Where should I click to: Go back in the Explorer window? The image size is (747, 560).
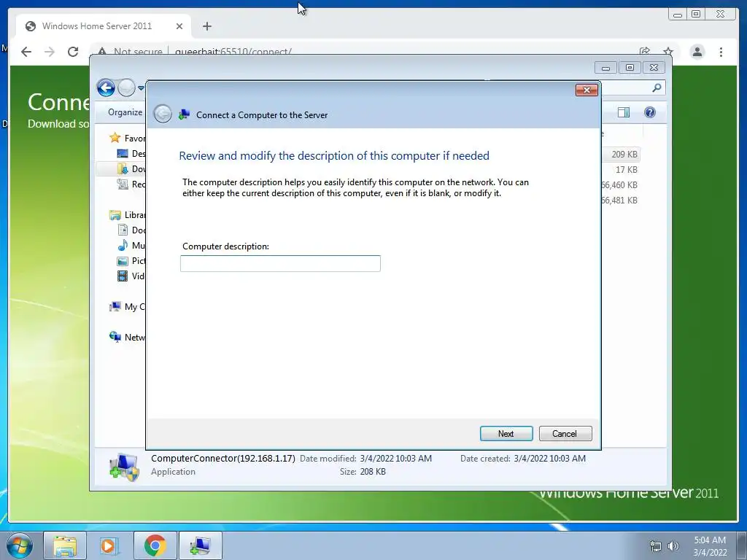tap(106, 87)
